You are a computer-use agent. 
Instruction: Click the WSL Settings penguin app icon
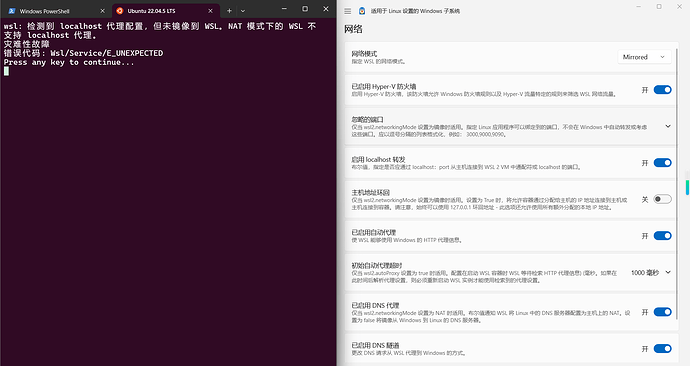pos(362,11)
